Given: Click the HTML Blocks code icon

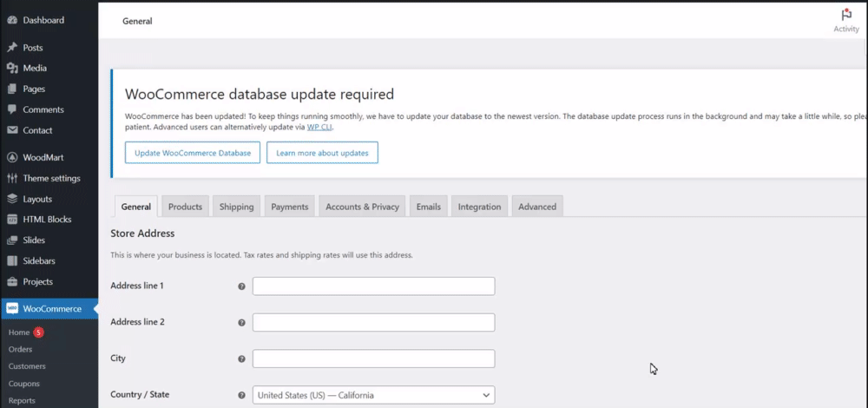Looking at the screenshot, I should [x=12, y=220].
